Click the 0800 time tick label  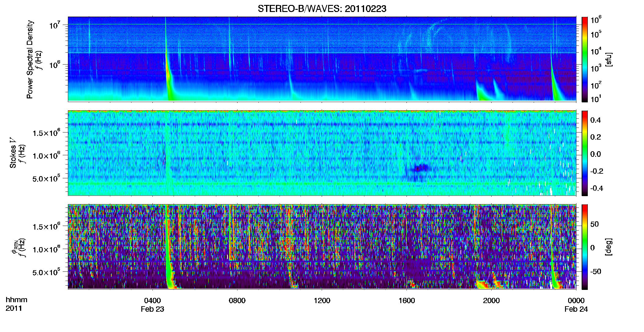coord(237,301)
